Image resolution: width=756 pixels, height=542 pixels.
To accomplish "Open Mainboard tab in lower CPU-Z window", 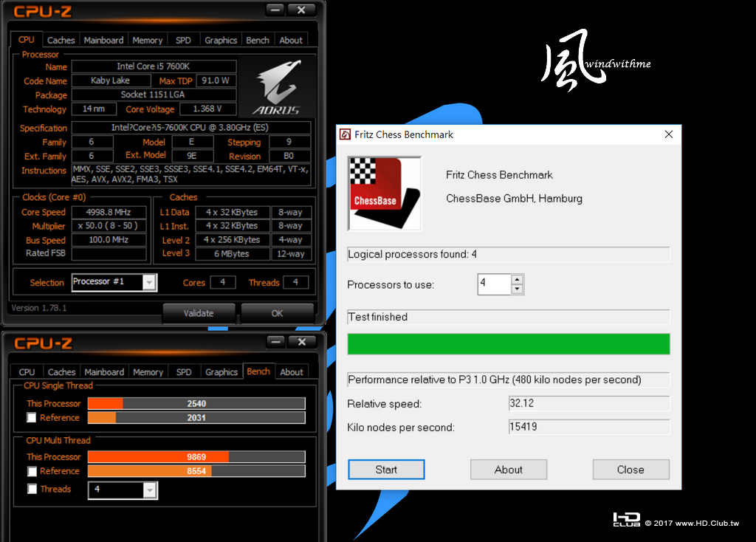I will tap(104, 371).
